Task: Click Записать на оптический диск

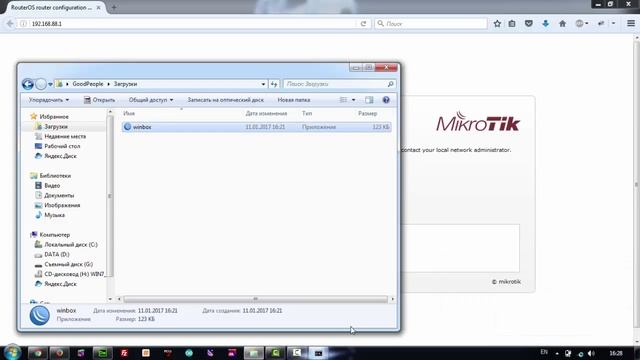Action: click(225, 100)
